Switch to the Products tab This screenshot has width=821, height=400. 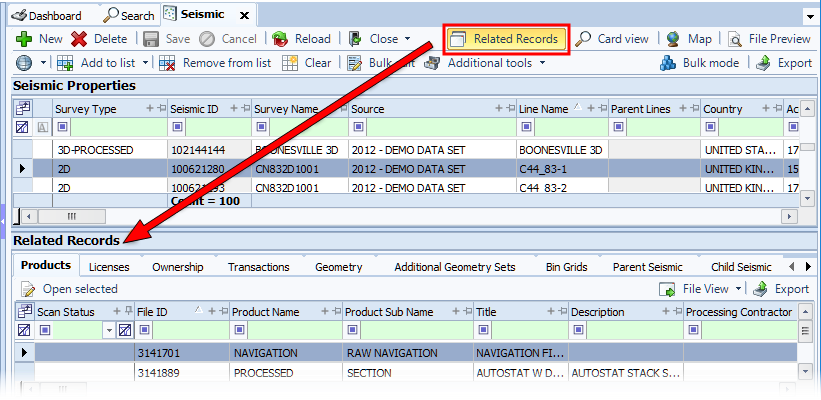(x=46, y=265)
